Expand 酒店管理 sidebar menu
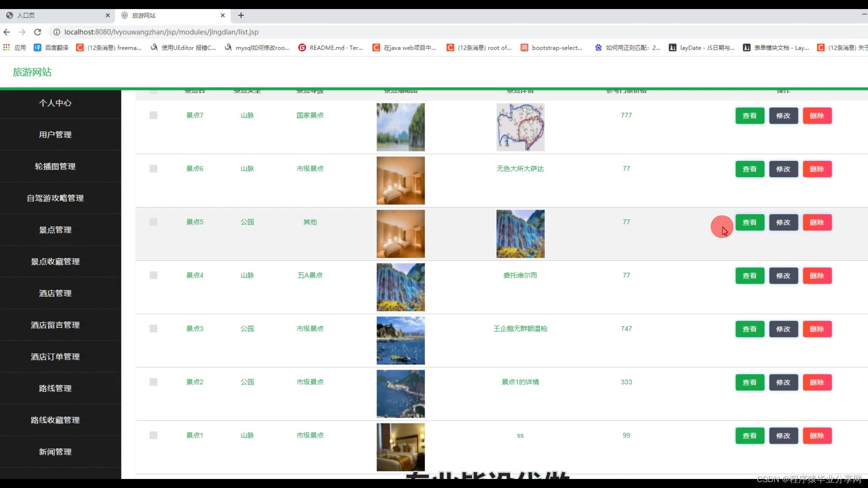This screenshot has width=868, height=488. tap(55, 293)
